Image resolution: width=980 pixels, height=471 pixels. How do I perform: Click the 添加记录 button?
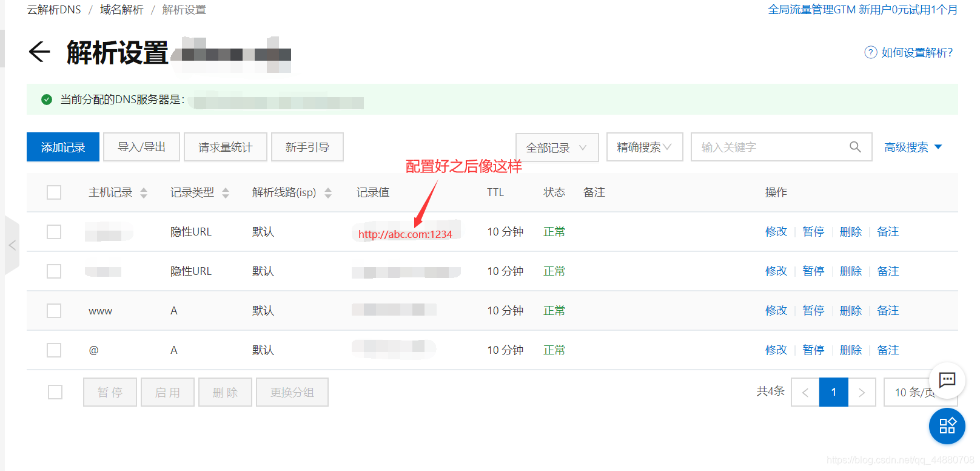click(63, 147)
